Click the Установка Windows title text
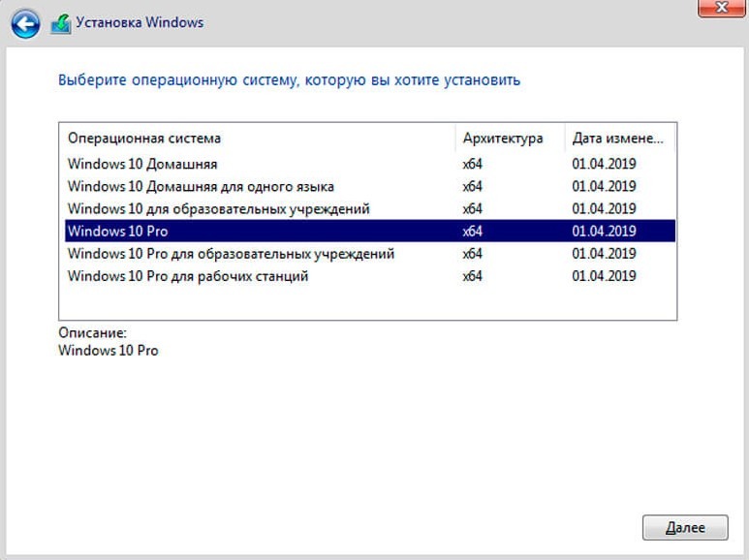The image size is (749, 560). click(140, 22)
